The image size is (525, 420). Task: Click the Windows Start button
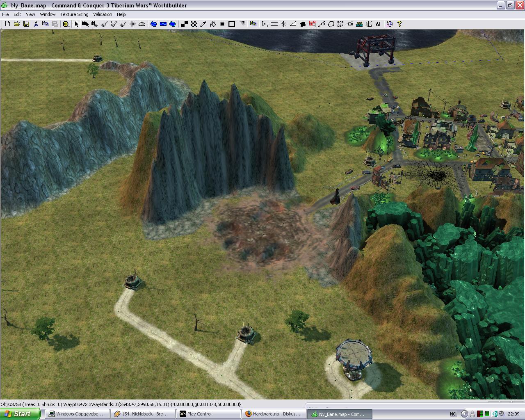coord(20,414)
